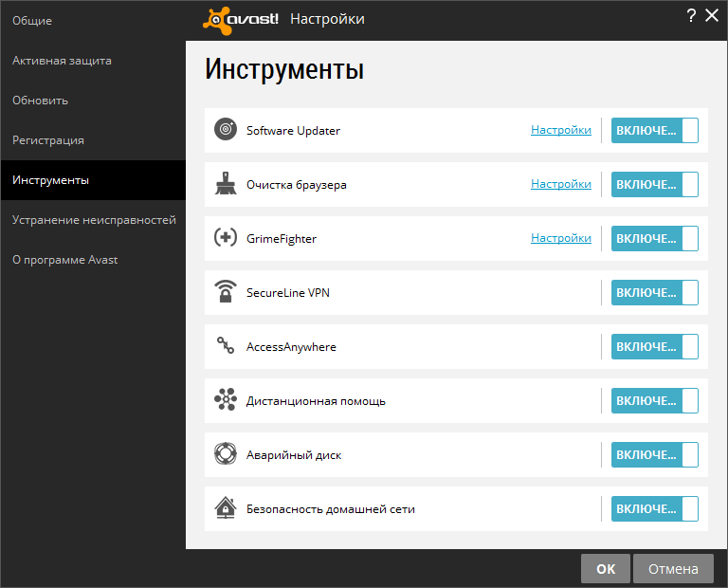The width and height of the screenshot is (728, 588).
Task: Click the SecureLine VPN label
Action: coord(288,293)
